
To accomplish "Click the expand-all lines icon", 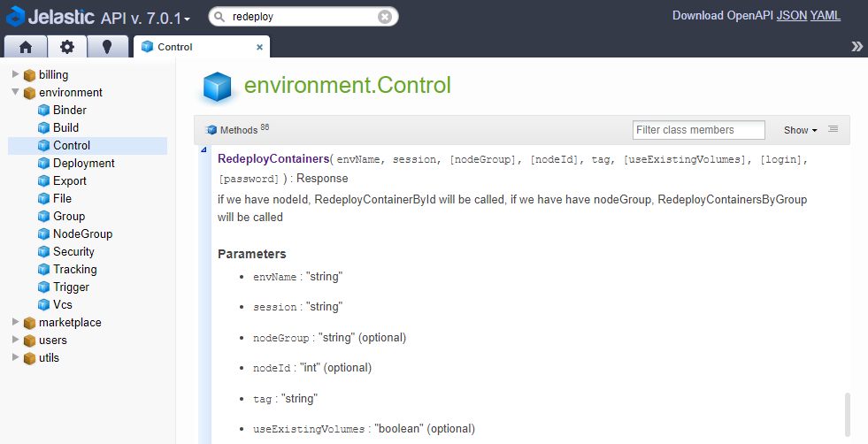I will 833,129.
